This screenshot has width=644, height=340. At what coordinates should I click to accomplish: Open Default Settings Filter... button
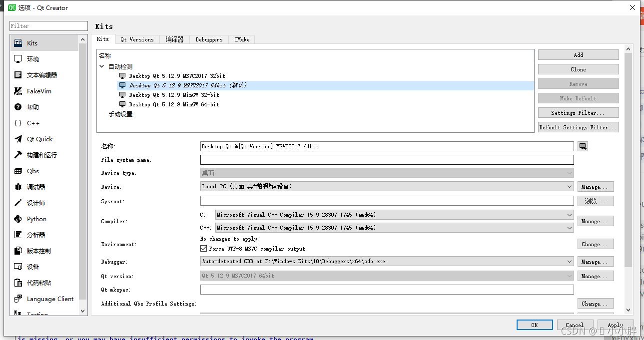click(578, 127)
